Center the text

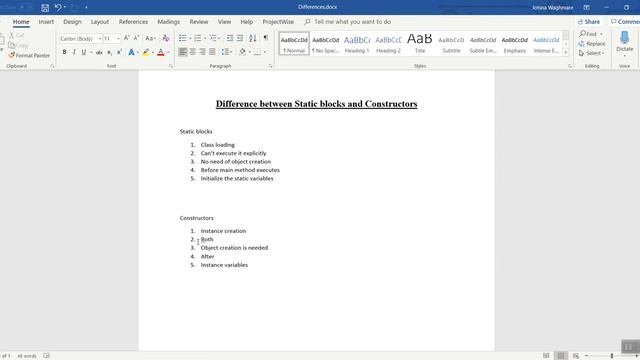(x=193, y=52)
